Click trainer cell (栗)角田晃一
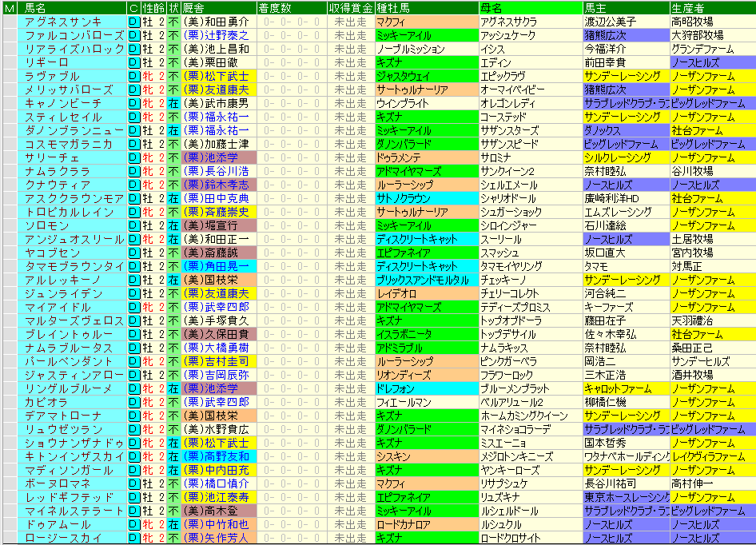This screenshot has width=756, height=545. tap(218, 266)
